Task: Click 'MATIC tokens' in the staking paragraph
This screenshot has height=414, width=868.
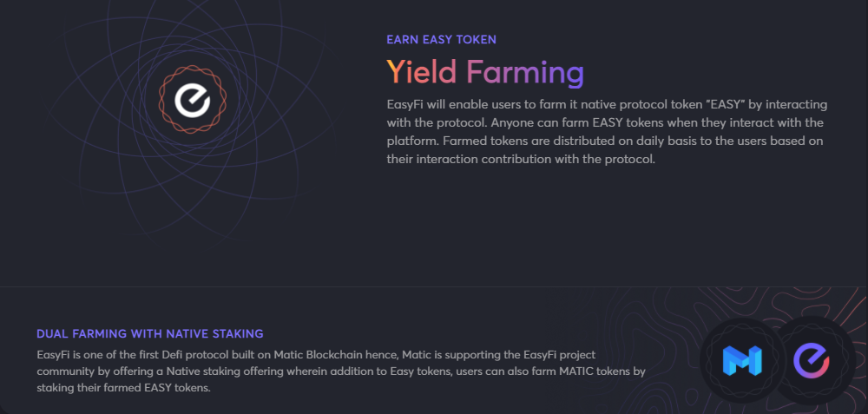Action: [x=599, y=371]
